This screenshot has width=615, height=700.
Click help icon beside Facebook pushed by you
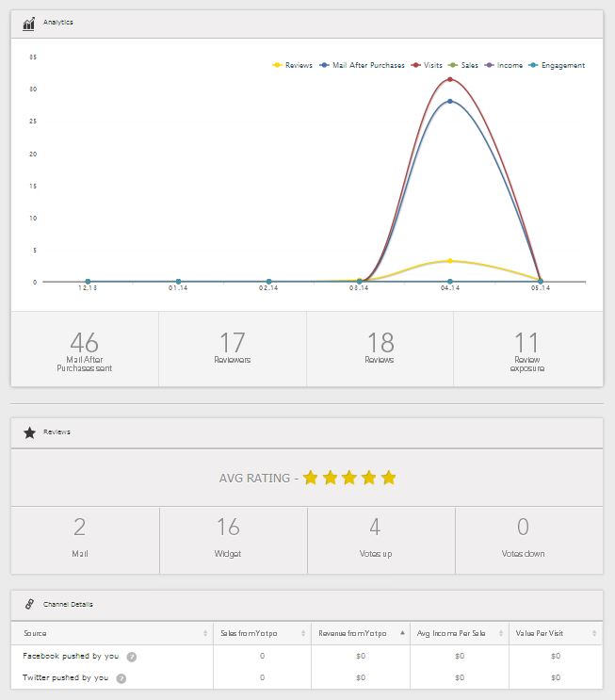tap(131, 657)
